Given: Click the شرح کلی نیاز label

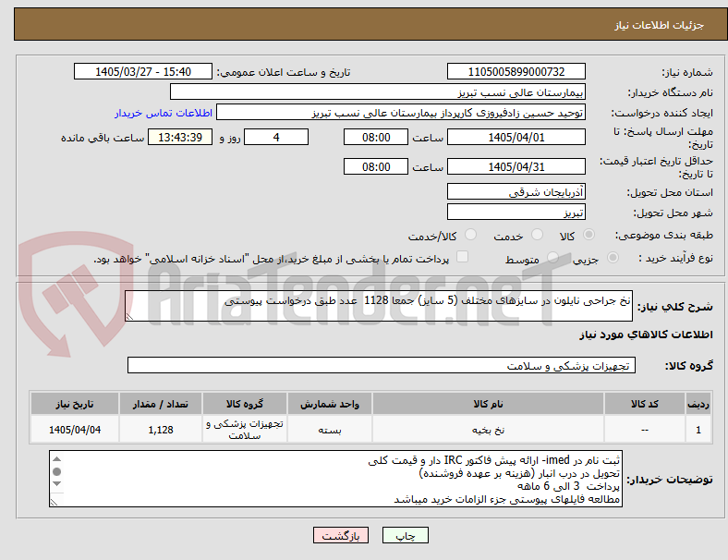Looking at the screenshot, I should (x=675, y=307).
